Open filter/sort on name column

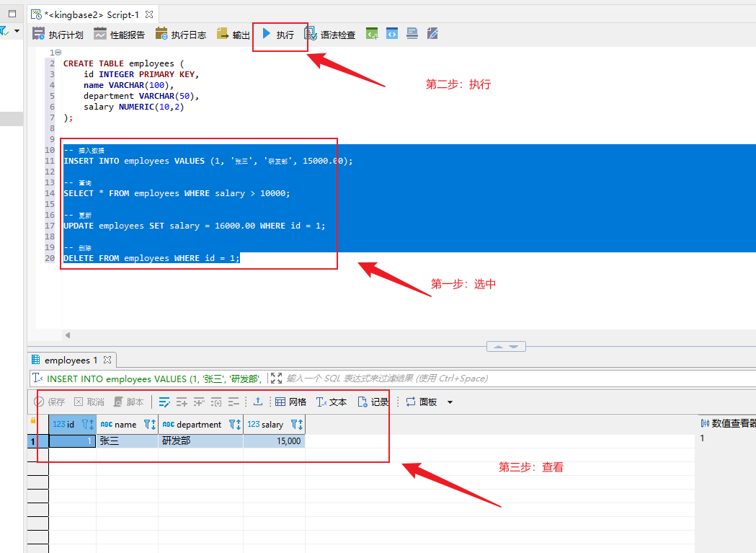[150, 424]
